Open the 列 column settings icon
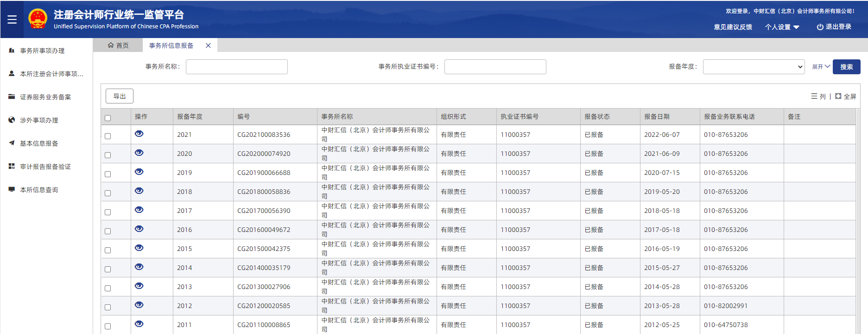868x334 pixels. pyautogui.click(x=814, y=96)
